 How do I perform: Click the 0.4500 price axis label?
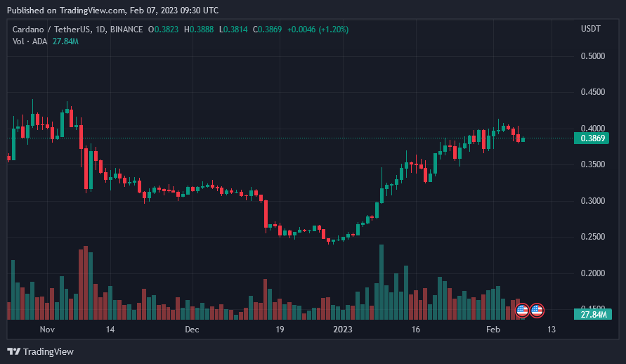point(593,92)
